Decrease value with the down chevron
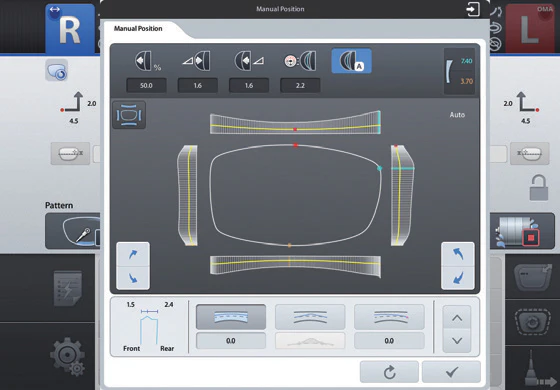 coord(457,341)
